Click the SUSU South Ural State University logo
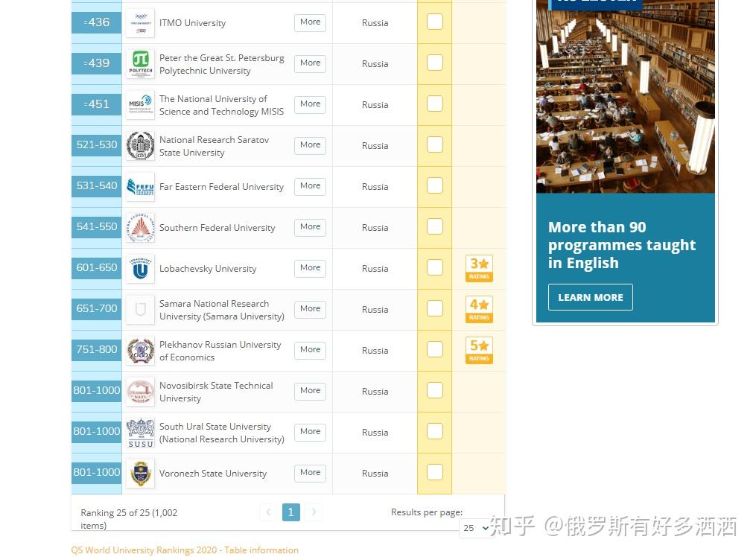Screen dimensions: 756x557 coord(140,433)
